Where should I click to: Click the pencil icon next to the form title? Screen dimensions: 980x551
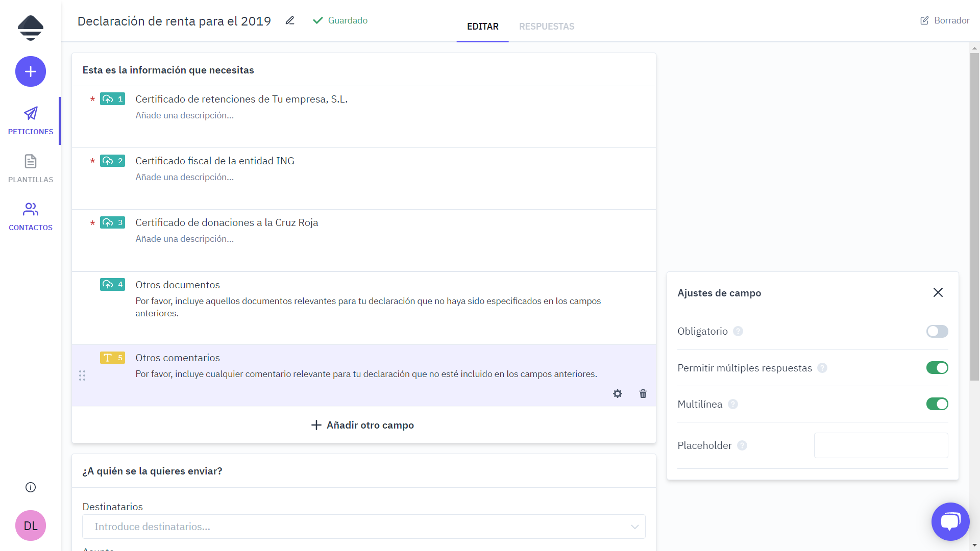coord(290,20)
